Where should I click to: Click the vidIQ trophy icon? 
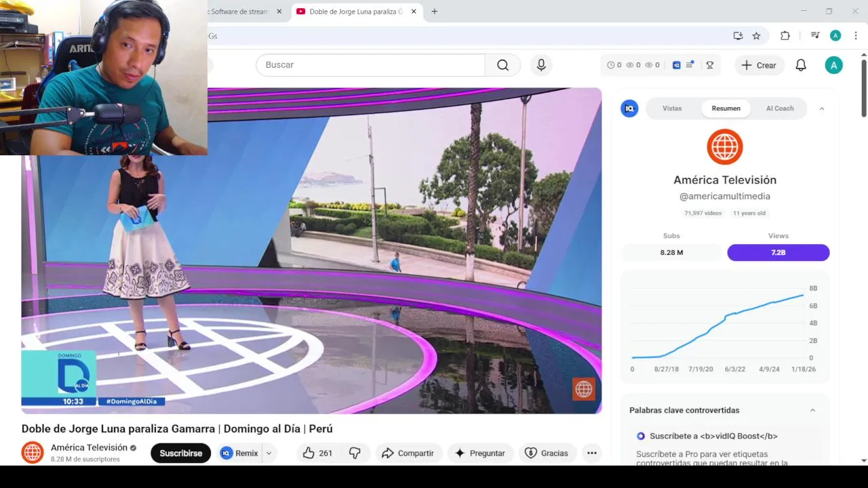[x=710, y=65]
